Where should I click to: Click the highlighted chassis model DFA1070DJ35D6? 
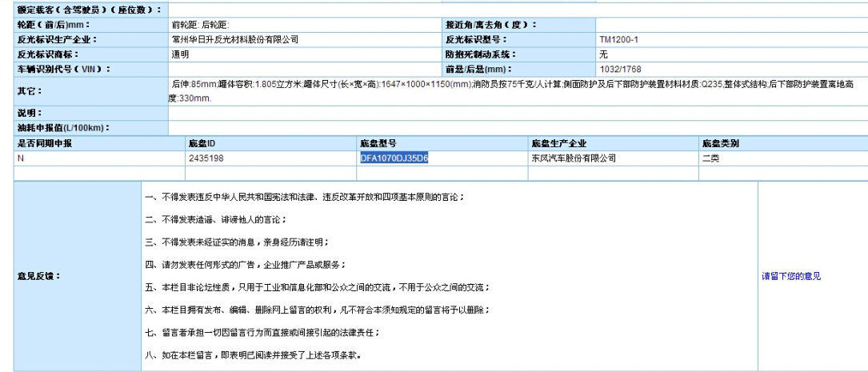[x=394, y=158]
